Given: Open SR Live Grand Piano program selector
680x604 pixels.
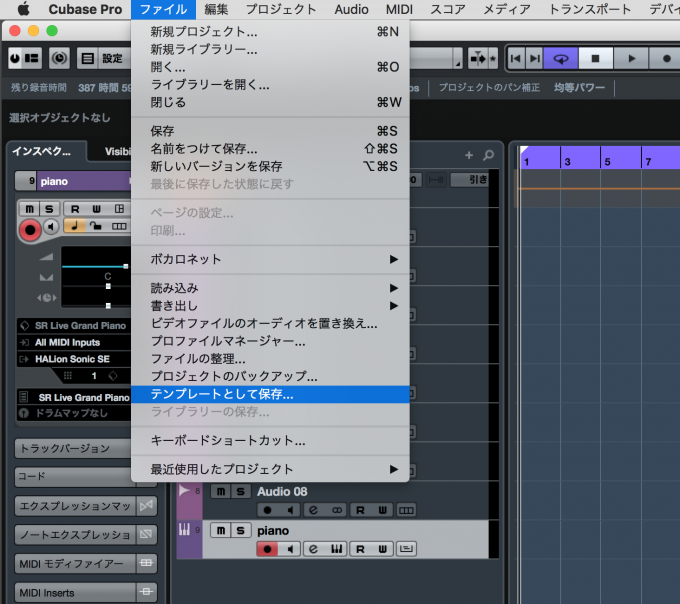Looking at the screenshot, I should coord(74,397).
